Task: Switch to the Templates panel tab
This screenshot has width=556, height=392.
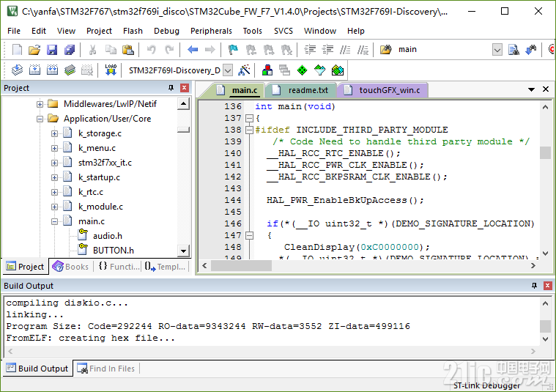Action: coord(166,267)
